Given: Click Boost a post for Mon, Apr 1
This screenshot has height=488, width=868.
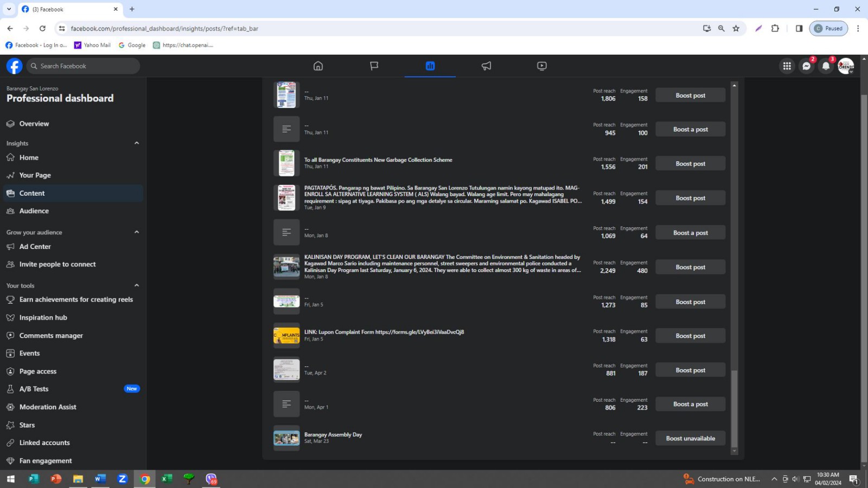Looking at the screenshot, I should [x=690, y=404].
